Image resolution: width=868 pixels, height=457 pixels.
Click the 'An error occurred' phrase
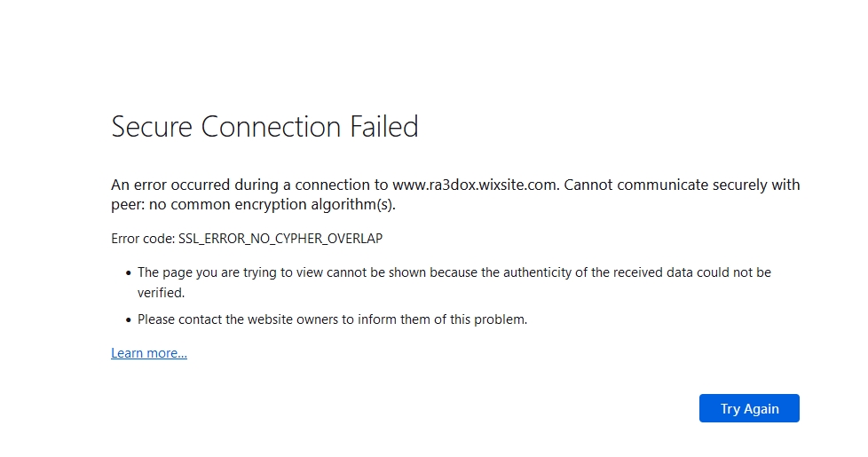(170, 185)
